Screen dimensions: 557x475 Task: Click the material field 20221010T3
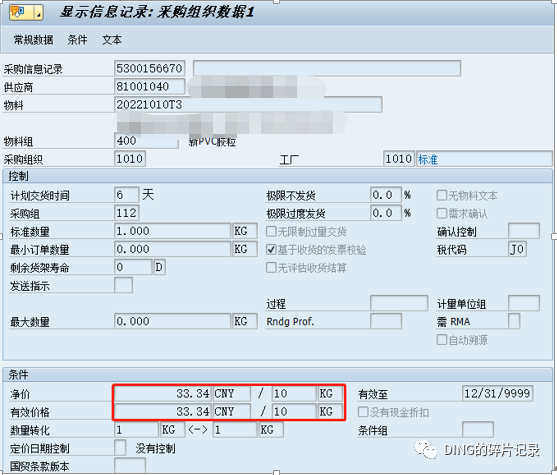tap(248, 104)
